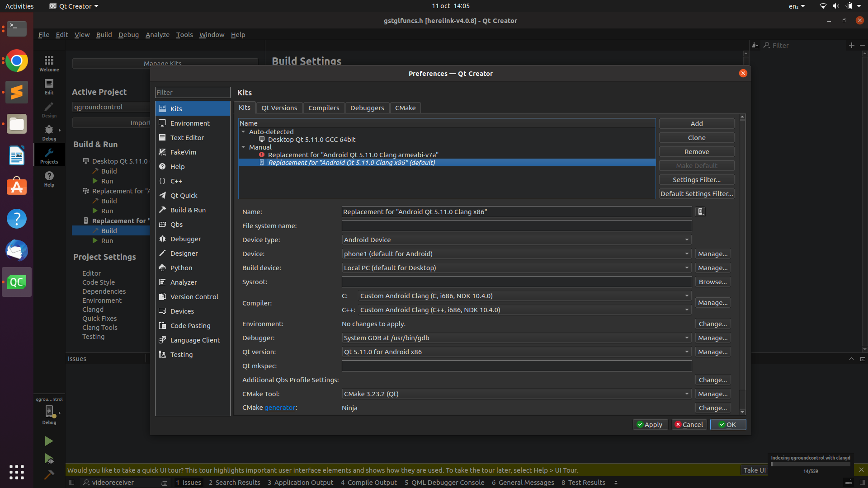The image size is (868, 488).
Task: Click the clangd indexing progress bar
Action: point(810,464)
